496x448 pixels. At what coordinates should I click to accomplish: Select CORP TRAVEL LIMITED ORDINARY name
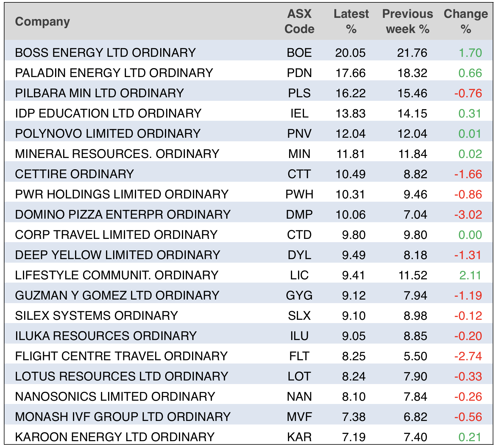tap(116, 235)
